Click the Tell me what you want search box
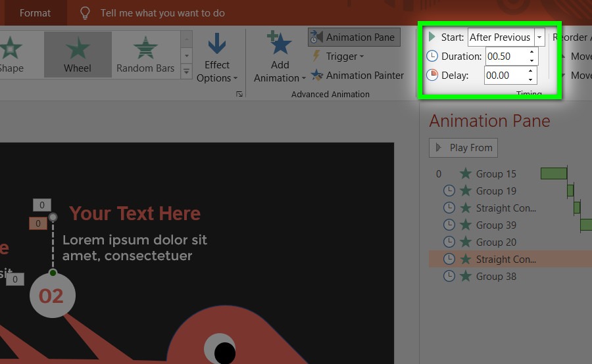This screenshot has height=364, width=592. pos(162,13)
